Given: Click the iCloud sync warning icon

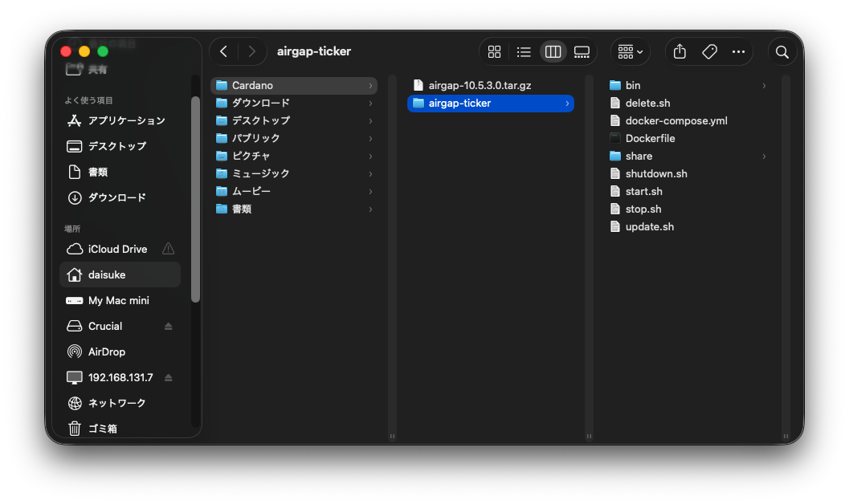Looking at the screenshot, I should click(168, 249).
